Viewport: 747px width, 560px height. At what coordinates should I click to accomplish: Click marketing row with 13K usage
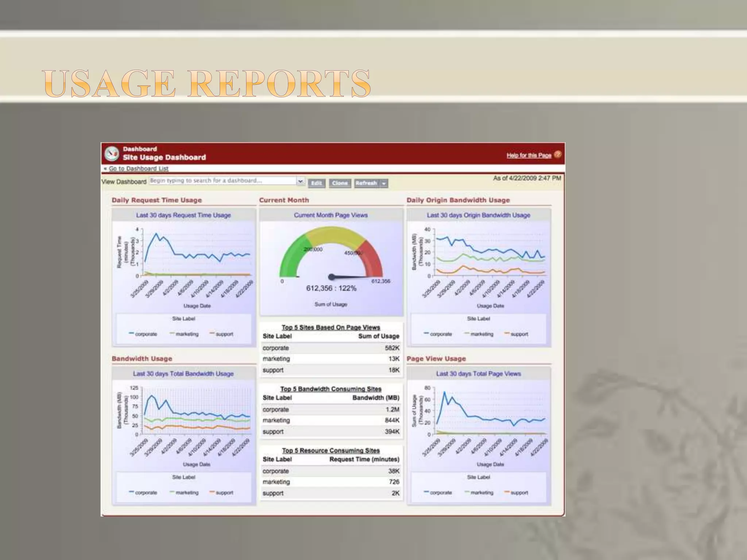(x=331, y=359)
